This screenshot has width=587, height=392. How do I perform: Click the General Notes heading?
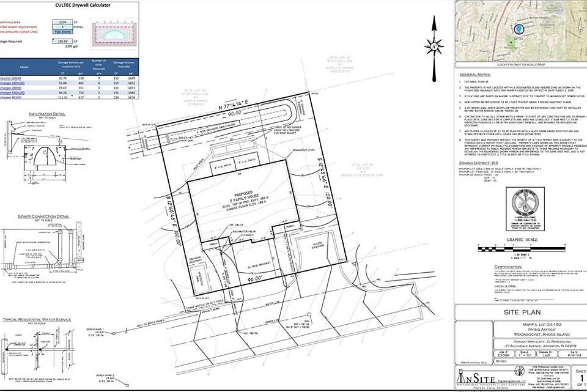tap(474, 74)
